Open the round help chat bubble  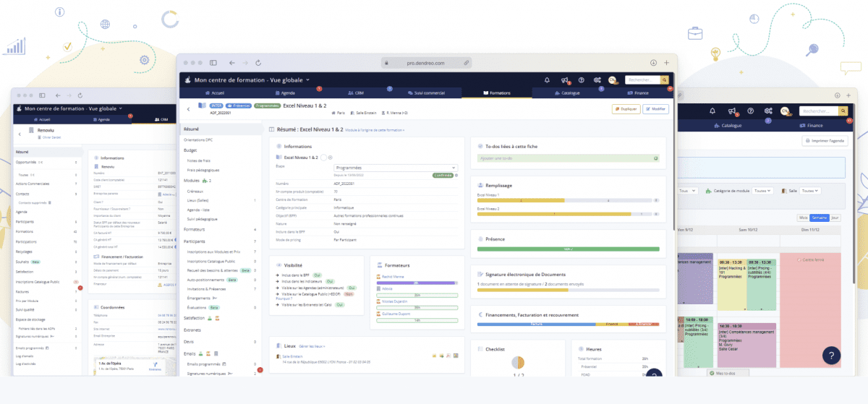(x=831, y=355)
